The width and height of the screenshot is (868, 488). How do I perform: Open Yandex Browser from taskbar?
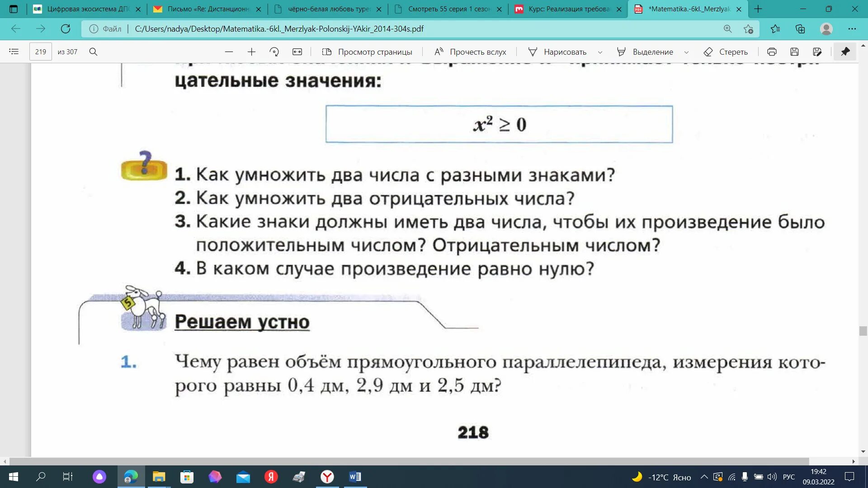click(327, 477)
